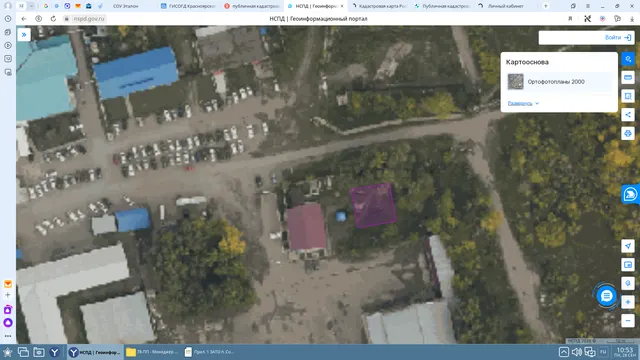
Task: Click the volume speaker tray icon
Action: tap(576, 352)
